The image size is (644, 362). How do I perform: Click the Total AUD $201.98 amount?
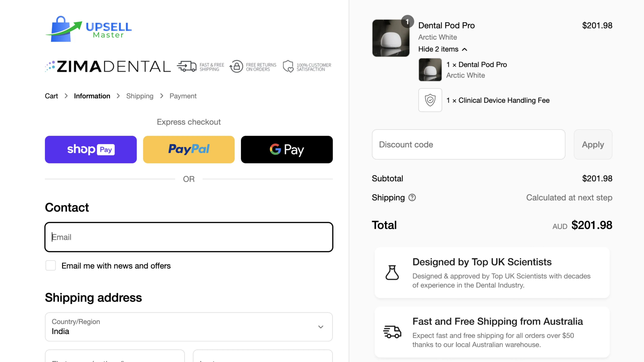582,225
